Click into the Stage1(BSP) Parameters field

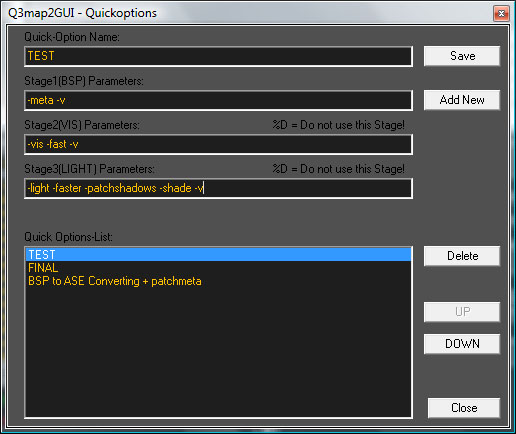tap(219, 100)
